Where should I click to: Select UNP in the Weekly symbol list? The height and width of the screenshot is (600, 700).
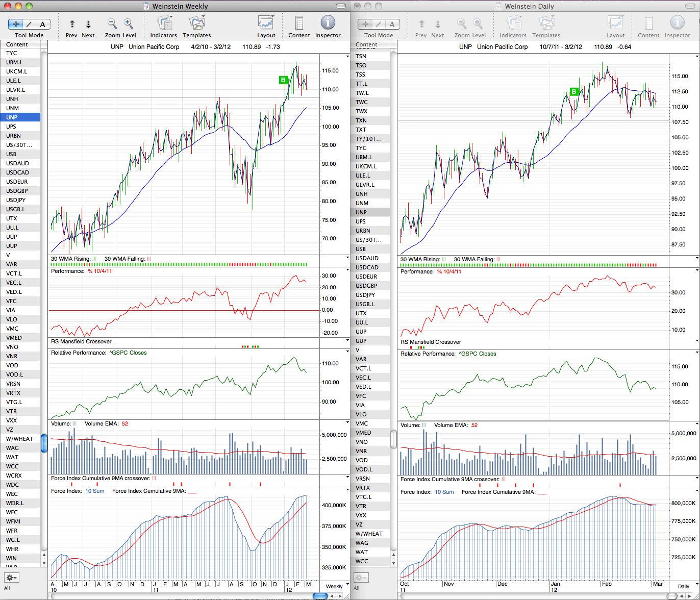[20, 117]
